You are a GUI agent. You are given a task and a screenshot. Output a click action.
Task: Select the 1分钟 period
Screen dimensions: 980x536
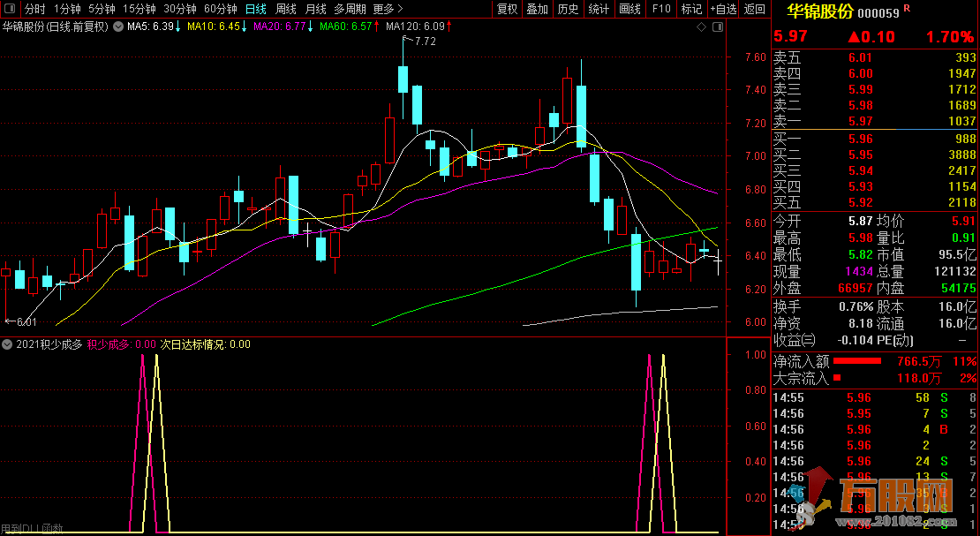pos(67,9)
